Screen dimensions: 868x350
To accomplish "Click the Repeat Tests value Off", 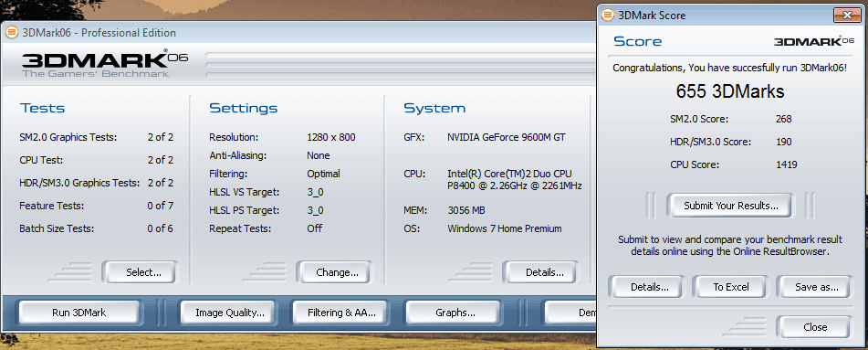I will pyautogui.click(x=314, y=228).
